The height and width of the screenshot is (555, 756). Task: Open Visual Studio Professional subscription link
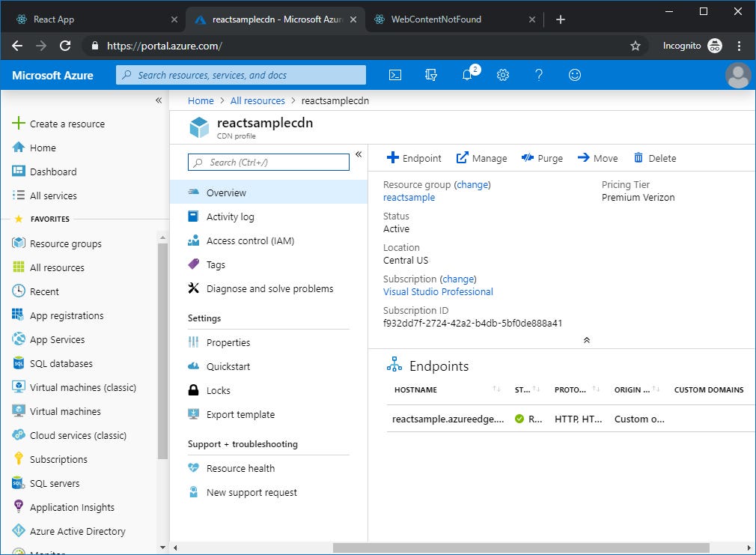438,291
